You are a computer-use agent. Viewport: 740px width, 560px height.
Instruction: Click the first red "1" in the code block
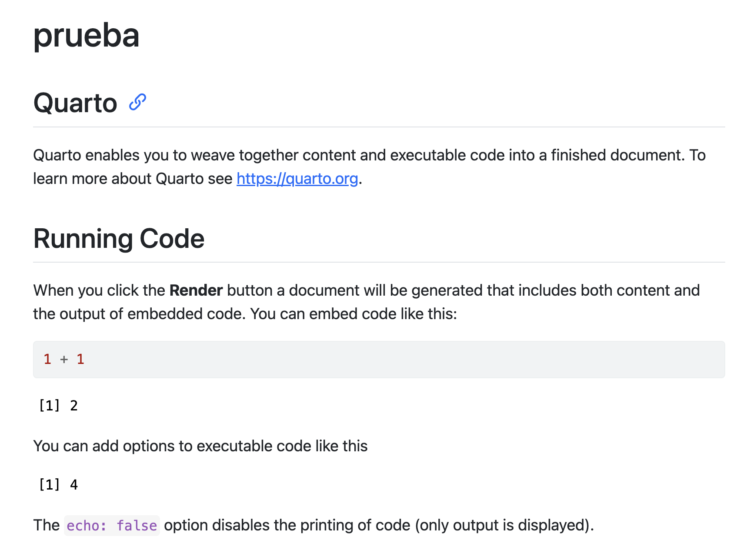coord(47,360)
